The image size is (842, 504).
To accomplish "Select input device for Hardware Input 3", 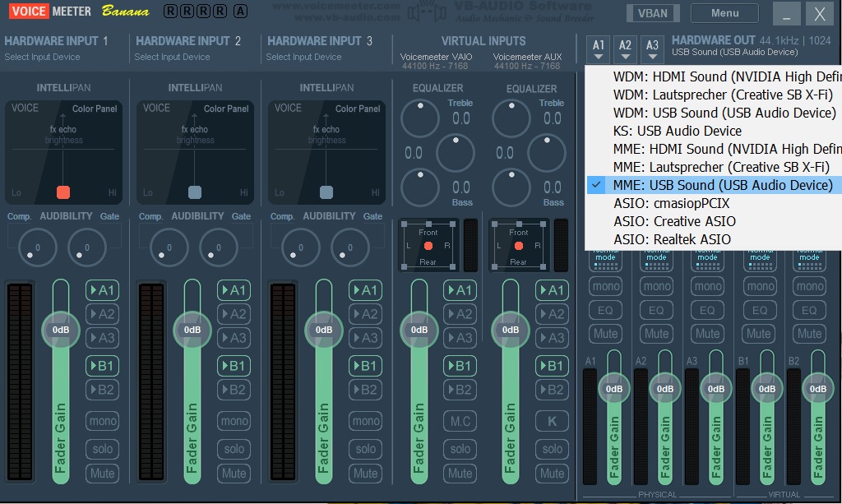I will tap(304, 57).
